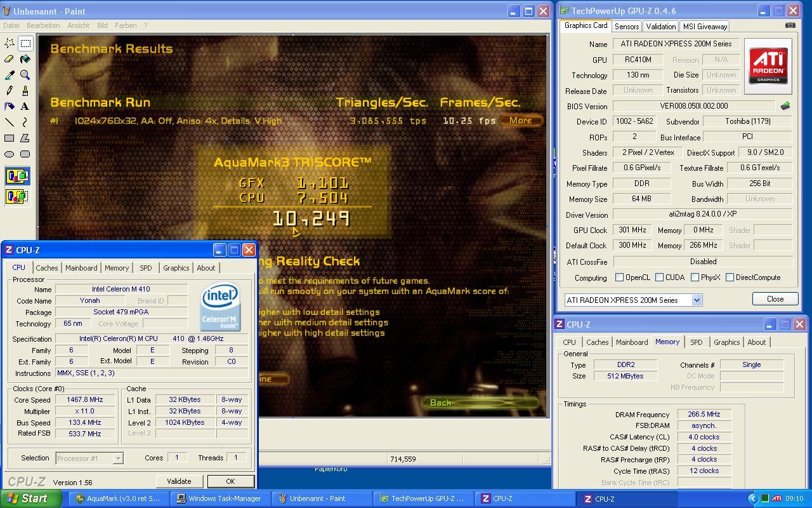Click the Specification Intel Celeron M CPU field
The height and width of the screenshot is (508, 812).
pyautogui.click(x=151, y=338)
